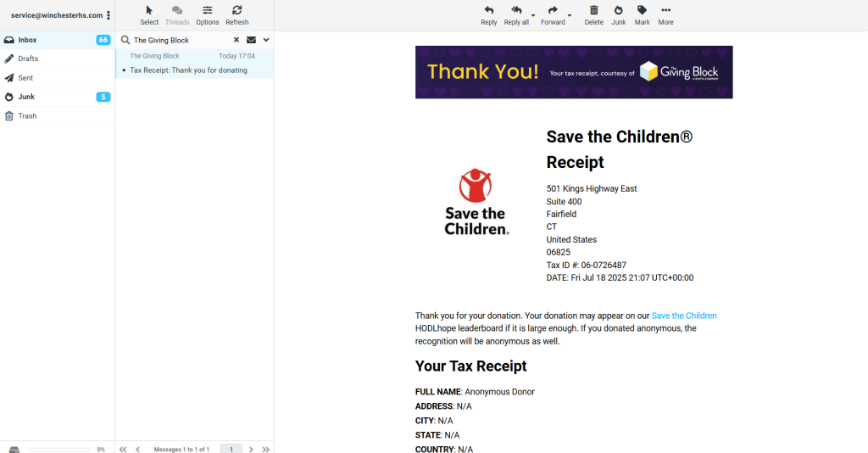
Task: Clear the search with the X icon
Action: [236, 40]
